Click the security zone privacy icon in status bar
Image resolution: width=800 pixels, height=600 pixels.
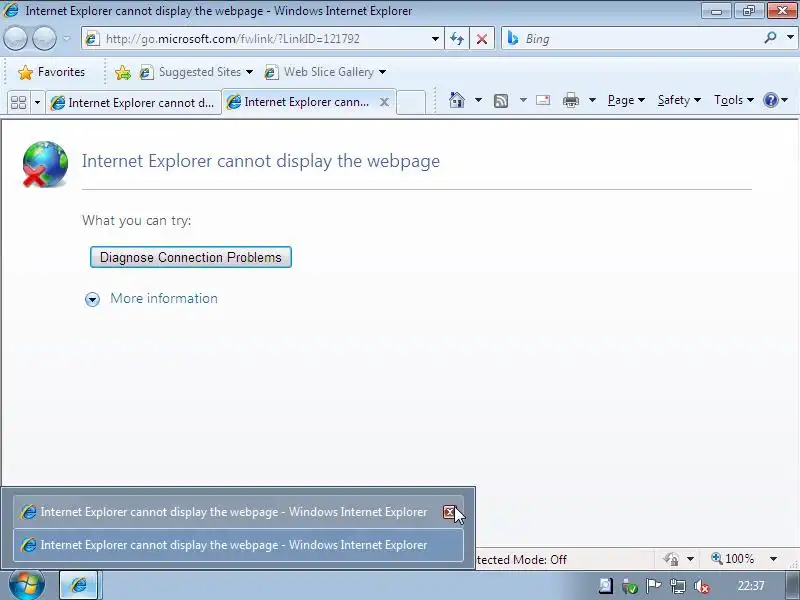tap(671, 559)
